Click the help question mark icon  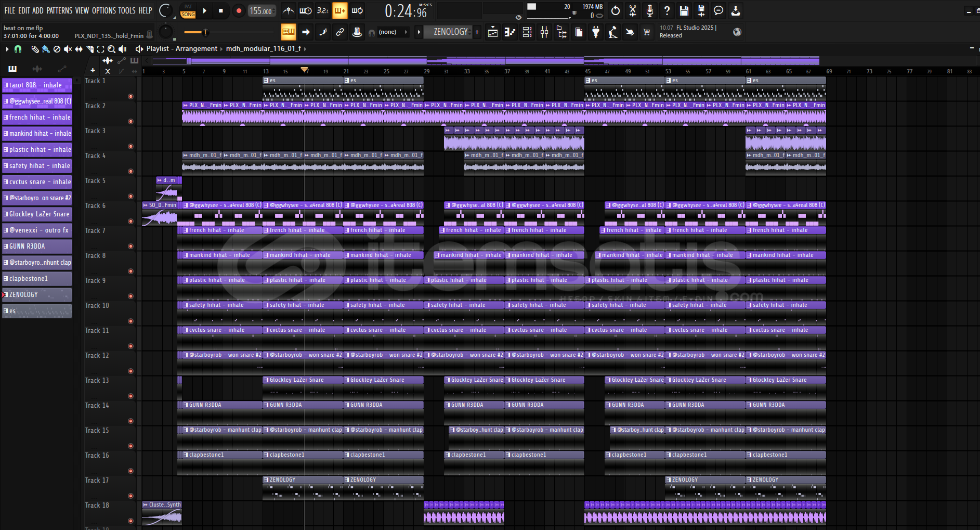click(x=667, y=10)
